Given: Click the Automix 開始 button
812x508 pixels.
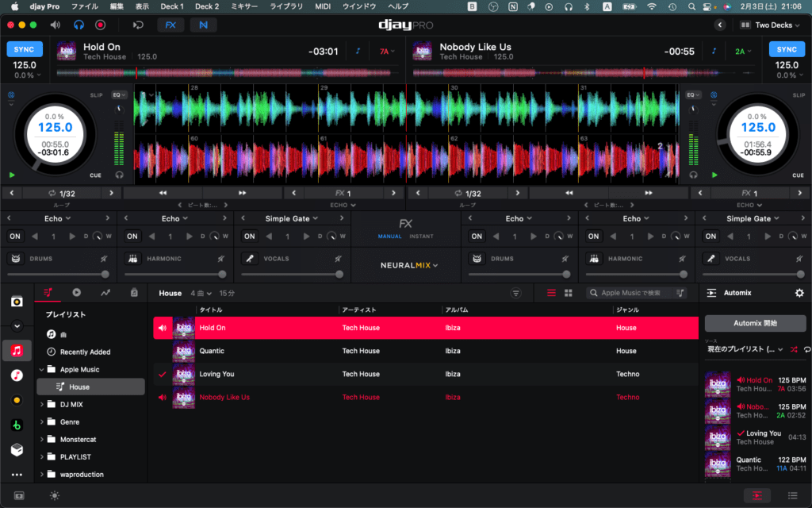Looking at the screenshot, I should click(x=755, y=323).
